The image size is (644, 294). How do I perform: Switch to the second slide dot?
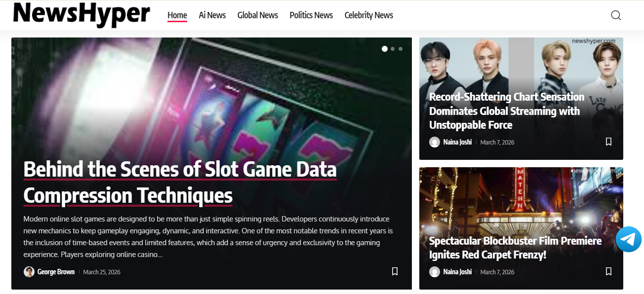click(393, 49)
